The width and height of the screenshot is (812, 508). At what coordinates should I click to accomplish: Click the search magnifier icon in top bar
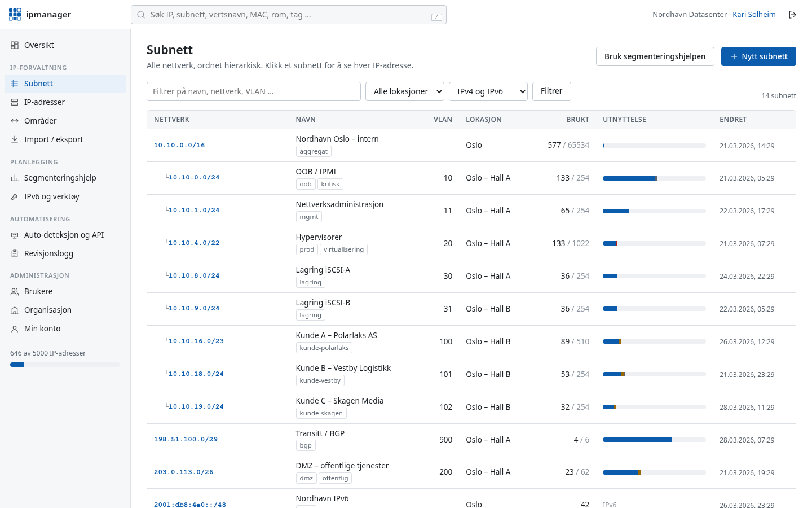(x=141, y=15)
